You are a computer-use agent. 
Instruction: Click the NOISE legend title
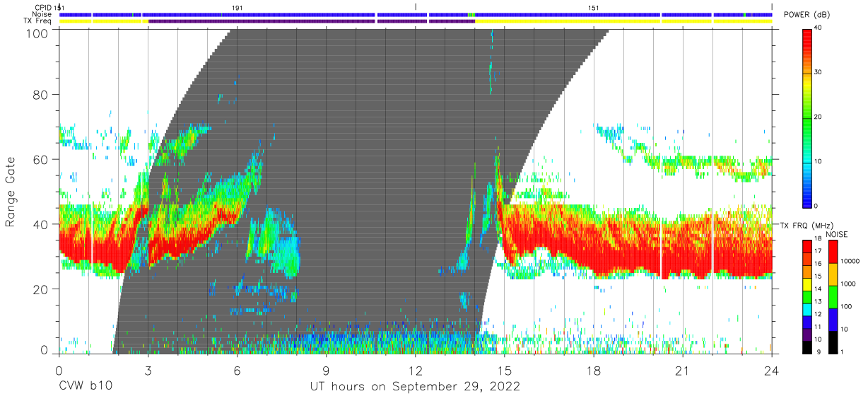[x=838, y=234]
